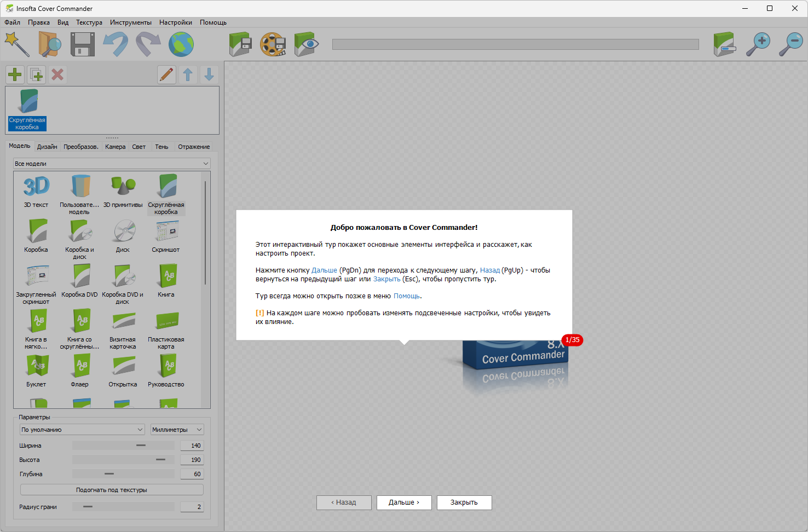The height and width of the screenshot is (532, 808).
Task: Open the Миллиметры units dropdown
Action: click(x=177, y=430)
